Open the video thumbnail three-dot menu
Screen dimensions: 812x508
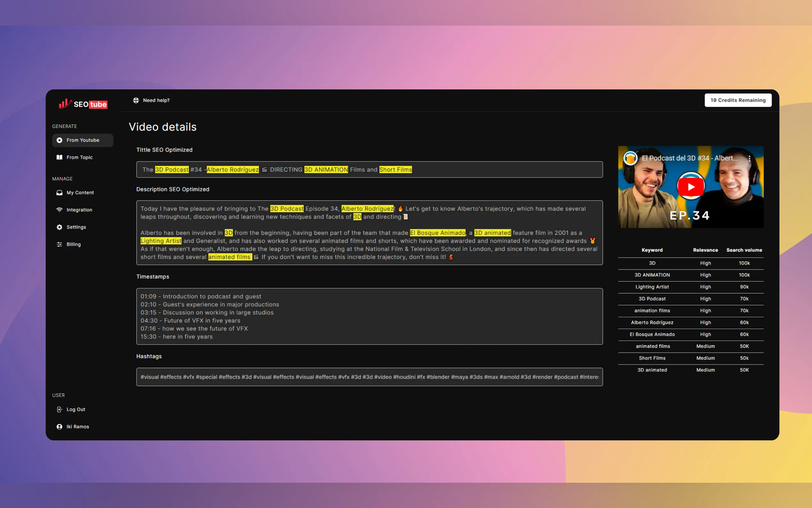[749, 158]
